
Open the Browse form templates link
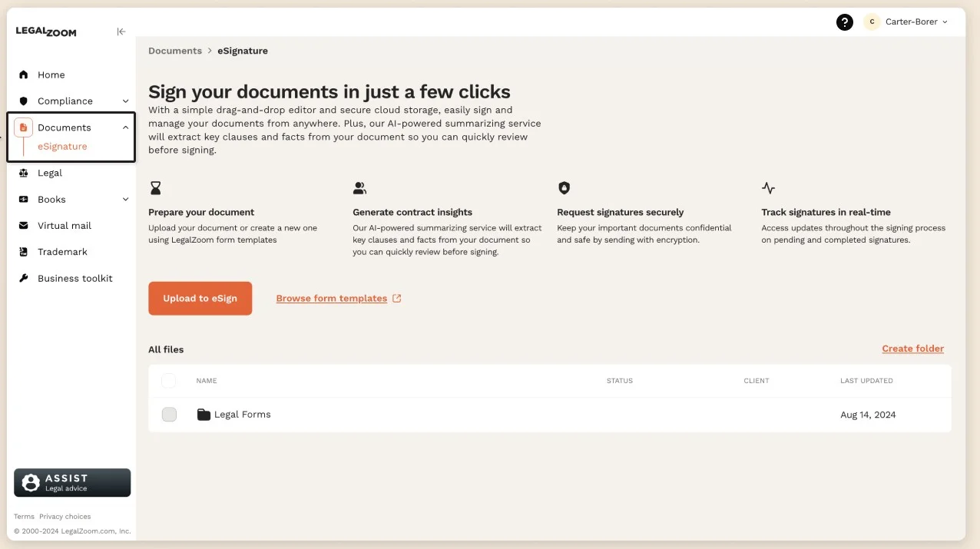pyautogui.click(x=332, y=299)
